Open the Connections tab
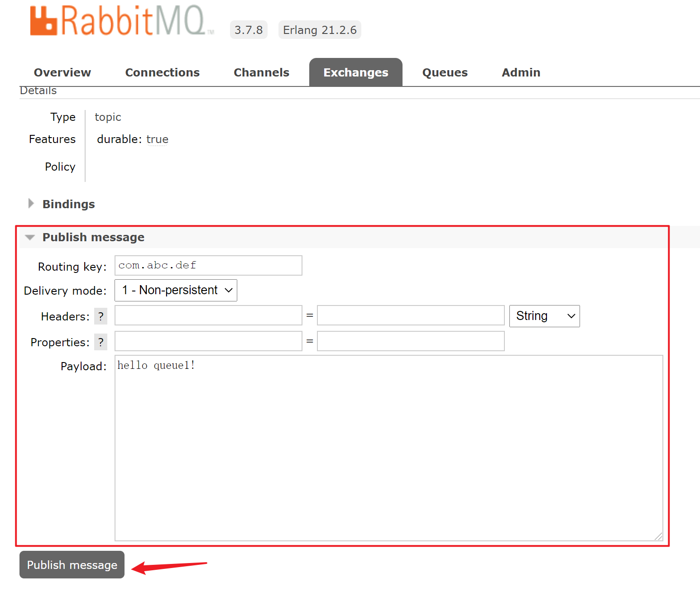 pyautogui.click(x=162, y=72)
